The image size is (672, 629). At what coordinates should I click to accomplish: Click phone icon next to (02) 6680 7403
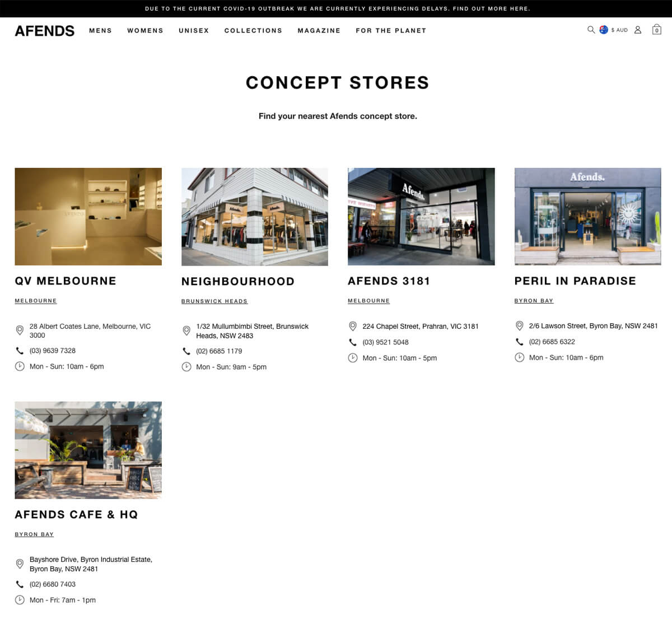pyautogui.click(x=20, y=584)
